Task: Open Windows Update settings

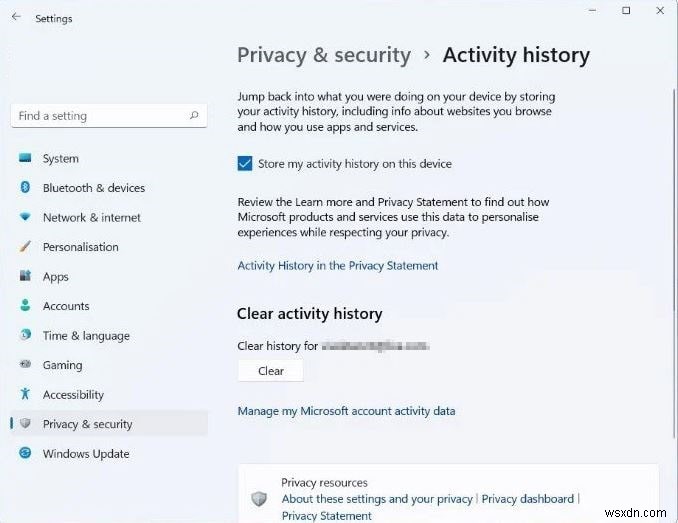Action: 109,454
